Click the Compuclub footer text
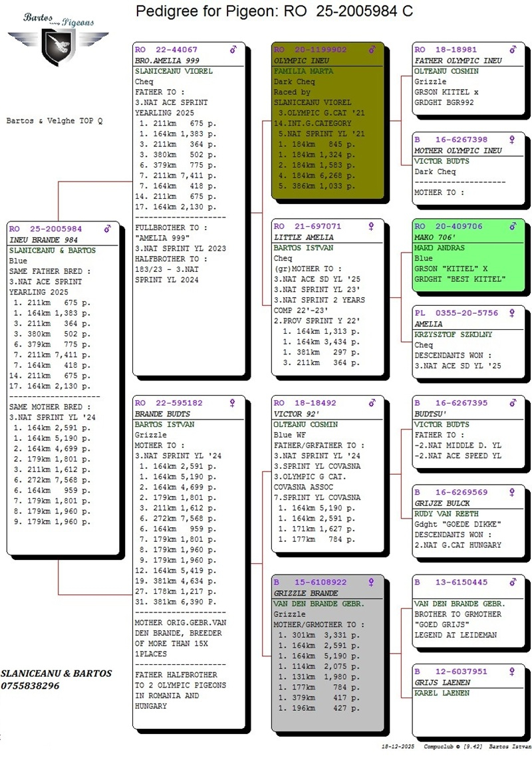Viewport: 532px width, 764px height. [x=438, y=747]
